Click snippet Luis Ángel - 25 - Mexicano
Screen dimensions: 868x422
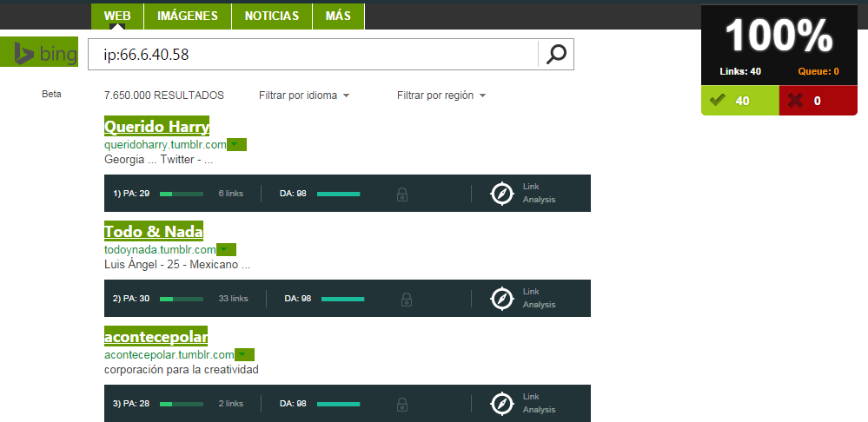tap(177, 265)
